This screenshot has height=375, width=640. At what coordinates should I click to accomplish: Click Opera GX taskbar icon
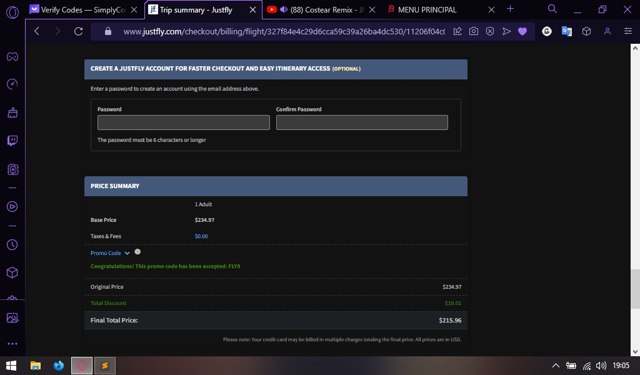point(82,366)
